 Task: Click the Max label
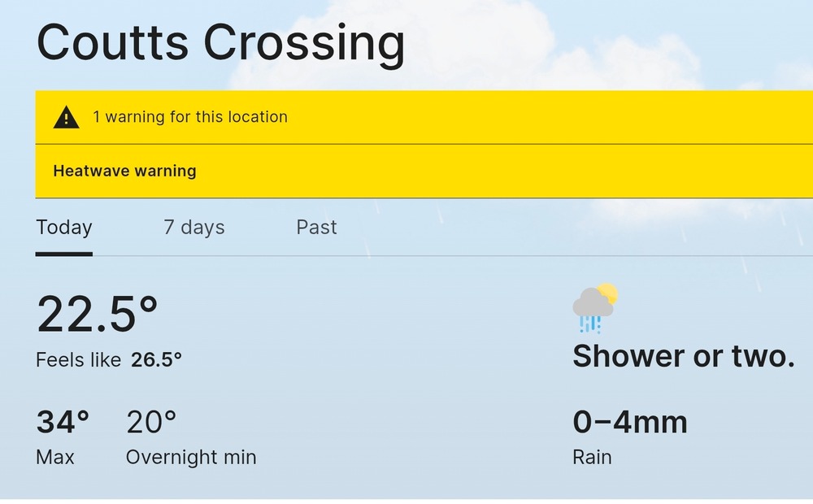[55, 458]
